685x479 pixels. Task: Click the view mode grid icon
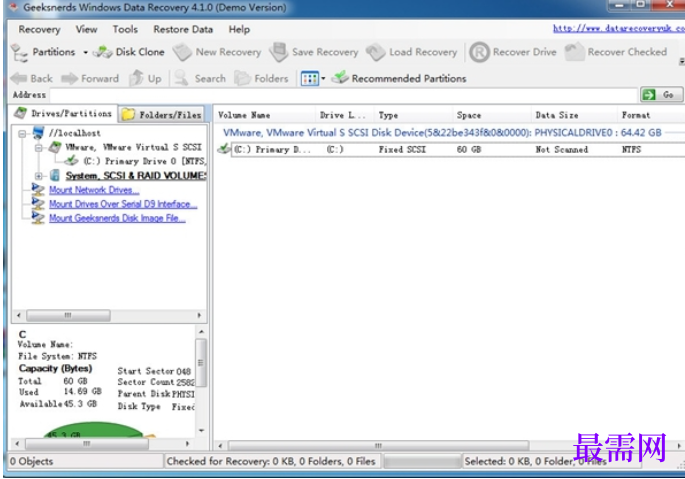click(x=310, y=79)
